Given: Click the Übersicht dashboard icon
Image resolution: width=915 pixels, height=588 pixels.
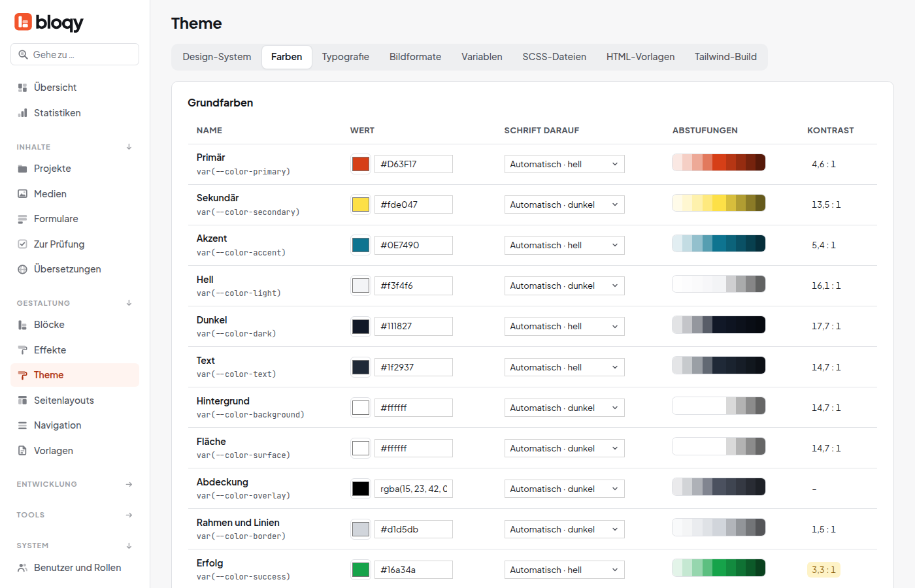Looking at the screenshot, I should 22,88.
